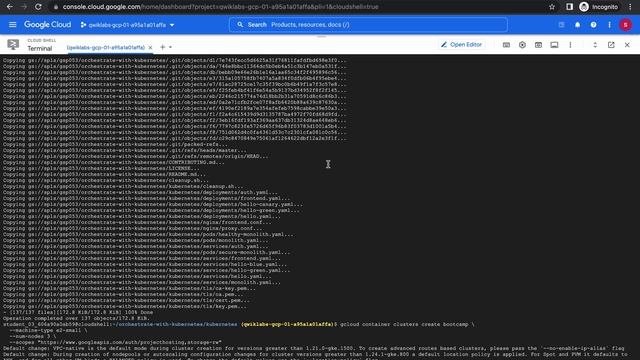Open the Cloud Shell keyboard options icon
The height and width of the screenshot is (360, 640).
click(x=506, y=45)
